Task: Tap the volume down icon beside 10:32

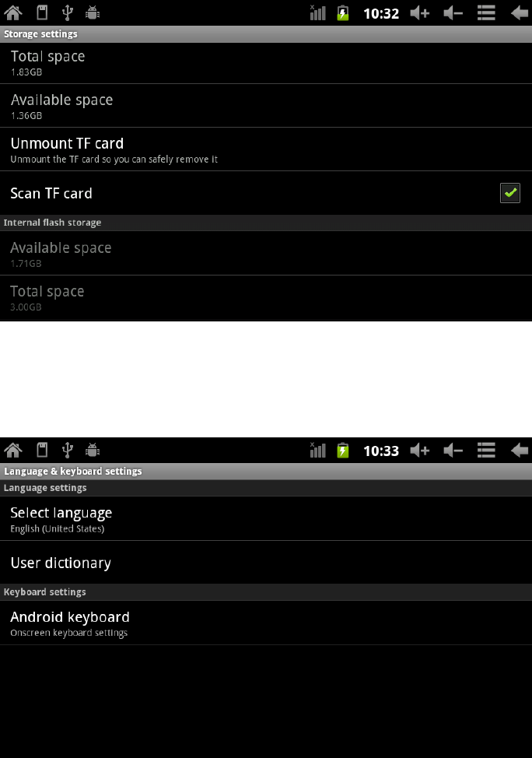Action: point(453,12)
